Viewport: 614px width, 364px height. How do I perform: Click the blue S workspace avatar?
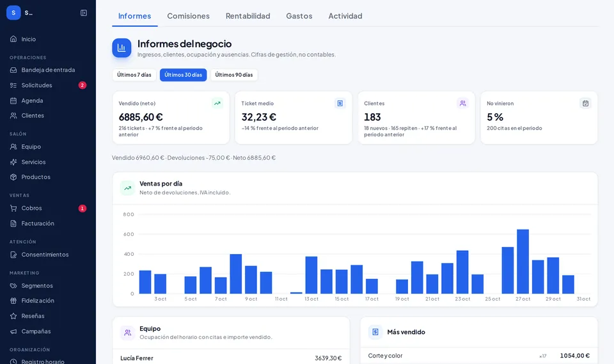point(13,13)
